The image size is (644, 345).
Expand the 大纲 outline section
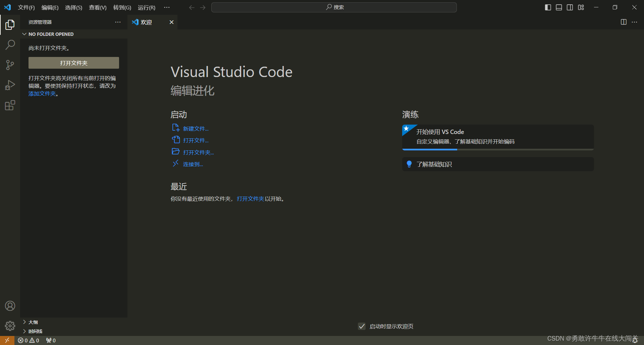point(74,322)
